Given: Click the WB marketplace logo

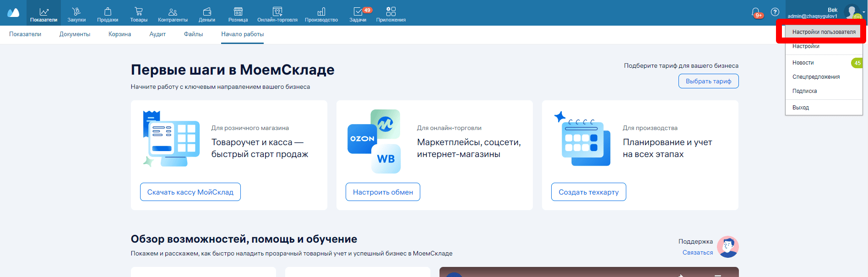Looking at the screenshot, I should (x=386, y=159).
